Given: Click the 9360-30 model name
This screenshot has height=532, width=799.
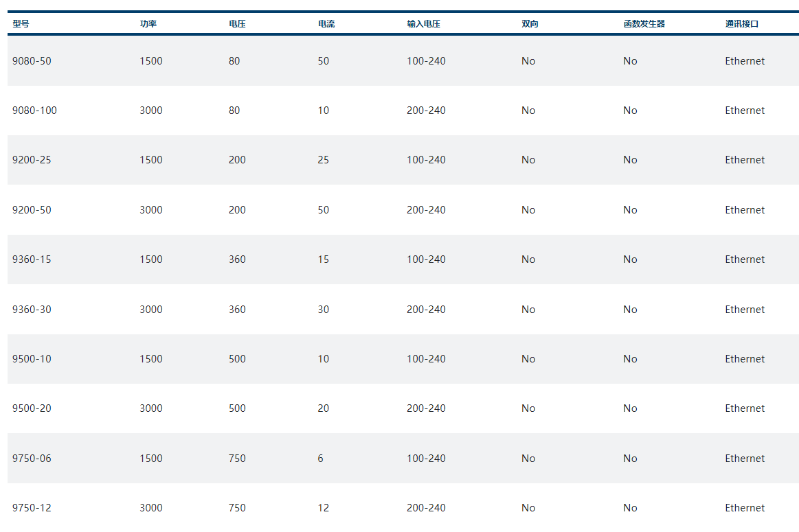Looking at the screenshot, I should click(32, 310).
